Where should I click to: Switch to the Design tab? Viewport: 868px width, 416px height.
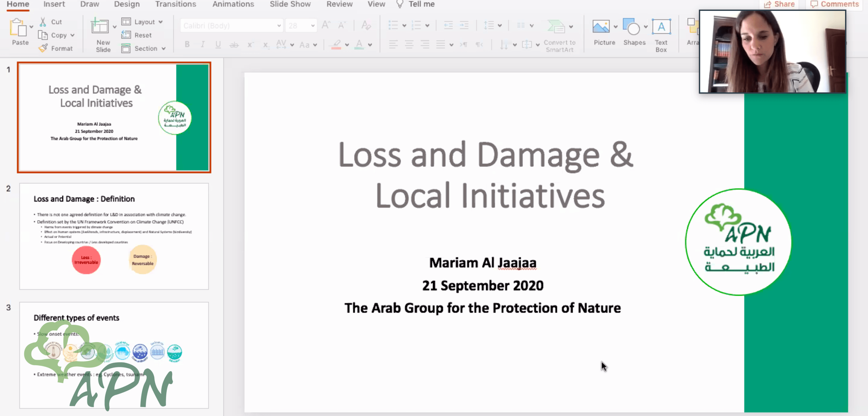tap(127, 4)
